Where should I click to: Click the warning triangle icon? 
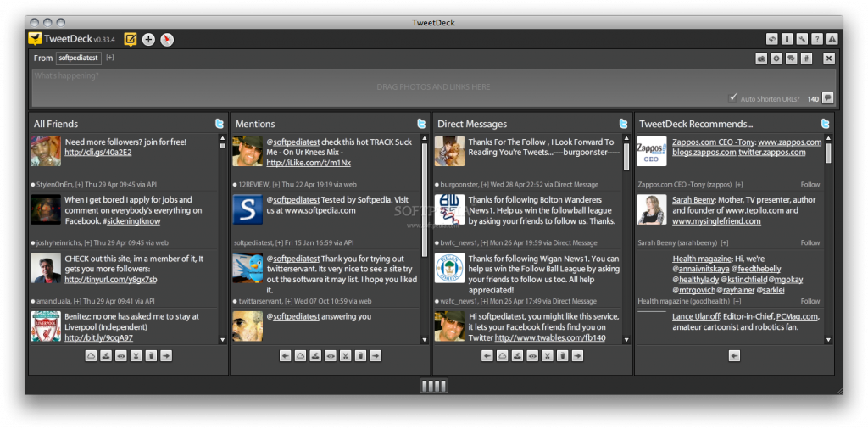pyautogui.click(x=832, y=39)
